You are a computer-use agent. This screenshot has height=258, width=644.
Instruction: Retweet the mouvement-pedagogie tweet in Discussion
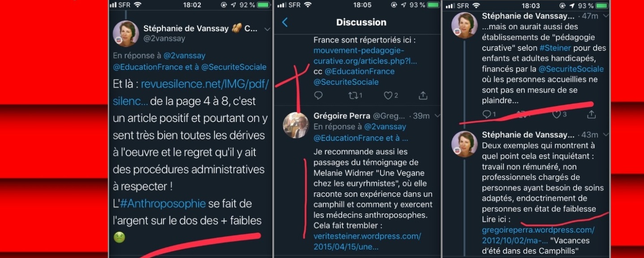click(x=352, y=95)
